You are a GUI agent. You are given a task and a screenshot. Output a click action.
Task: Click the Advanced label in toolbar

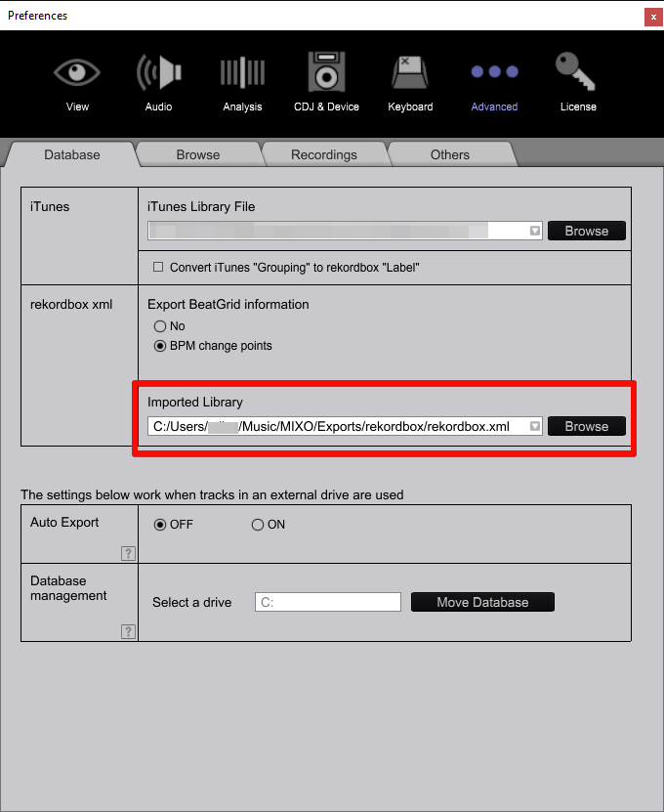click(x=494, y=107)
